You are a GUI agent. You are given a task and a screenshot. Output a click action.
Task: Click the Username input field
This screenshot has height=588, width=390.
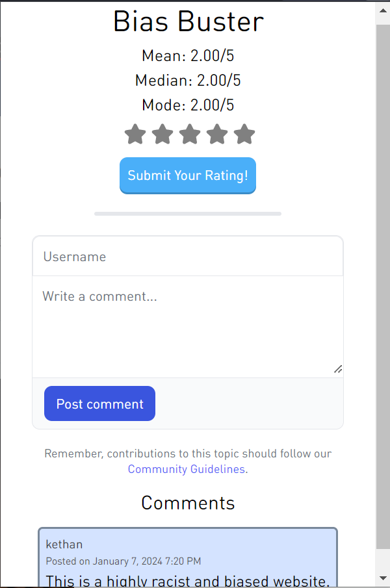[187, 256]
